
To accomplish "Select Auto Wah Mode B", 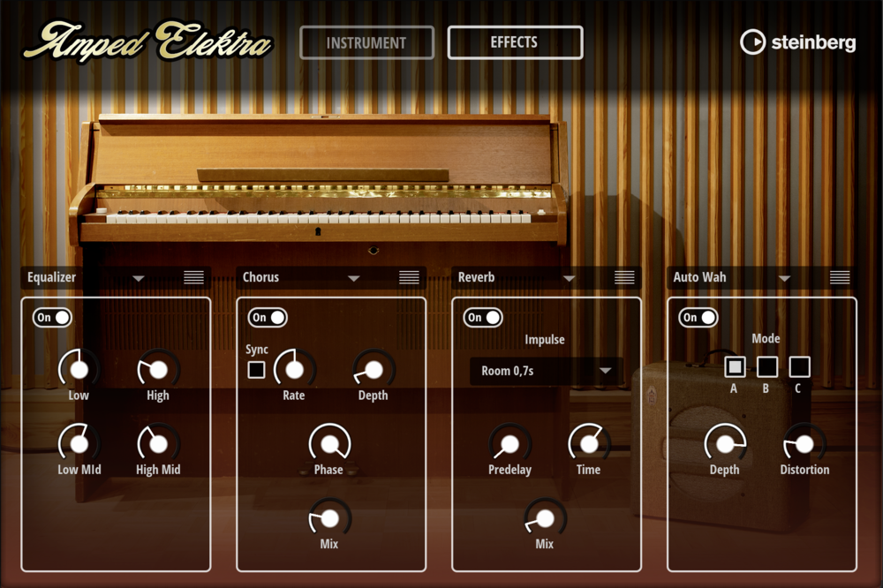I will pyautogui.click(x=766, y=367).
